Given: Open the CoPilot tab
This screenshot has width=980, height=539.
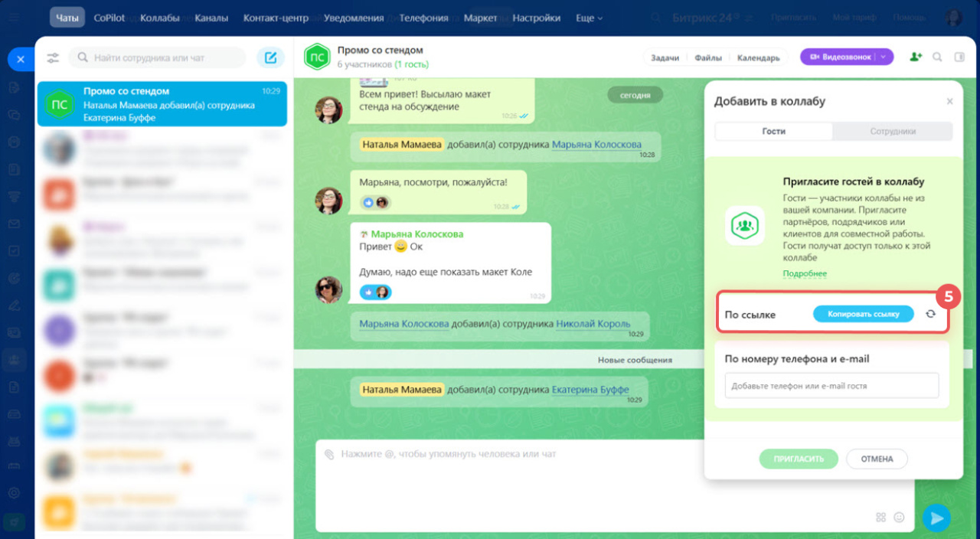Looking at the screenshot, I should (x=110, y=18).
